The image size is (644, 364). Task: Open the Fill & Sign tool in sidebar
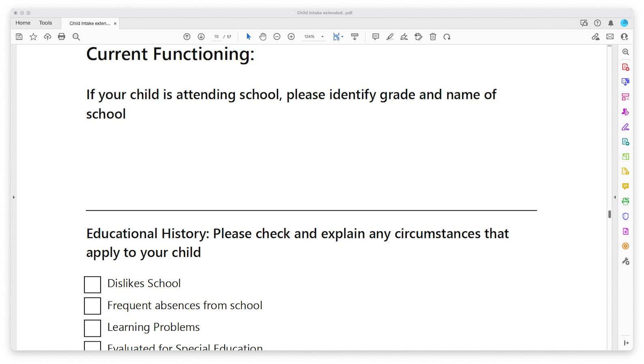626,127
